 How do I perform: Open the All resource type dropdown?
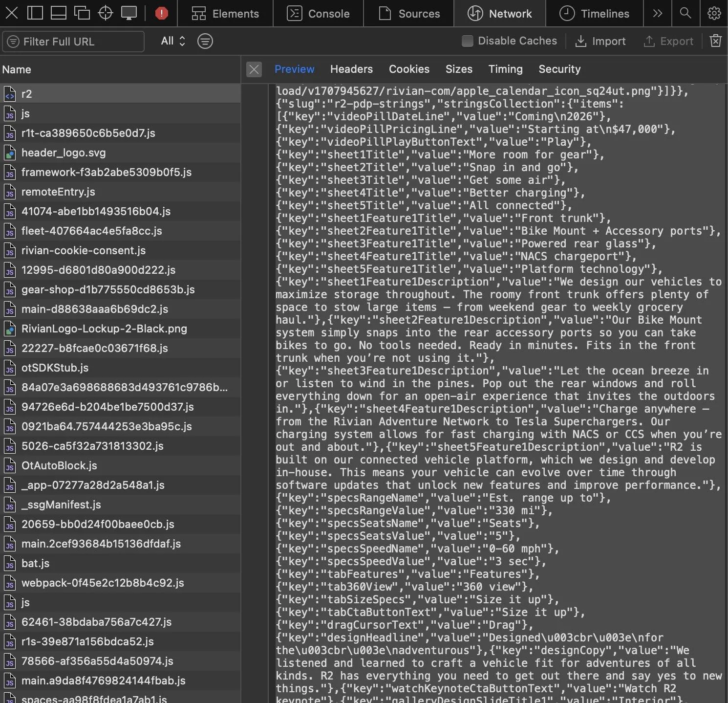[x=173, y=41]
